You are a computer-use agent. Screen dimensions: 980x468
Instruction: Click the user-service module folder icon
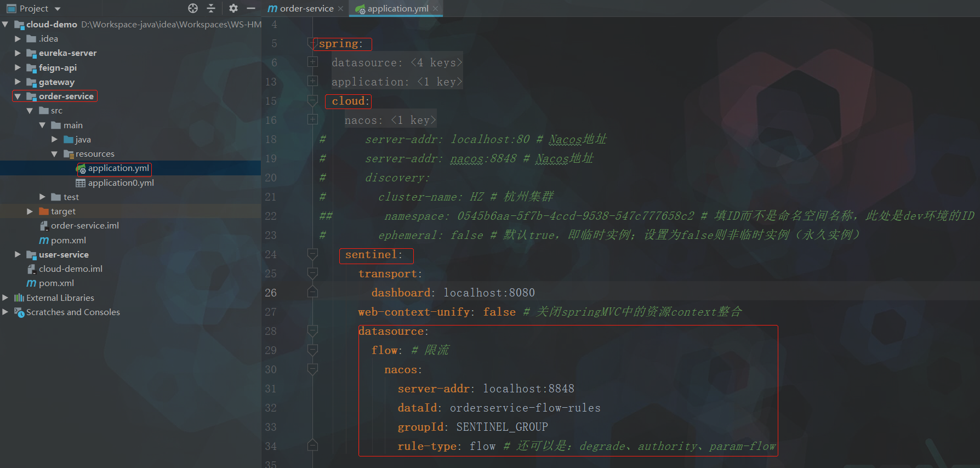coord(31,255)
